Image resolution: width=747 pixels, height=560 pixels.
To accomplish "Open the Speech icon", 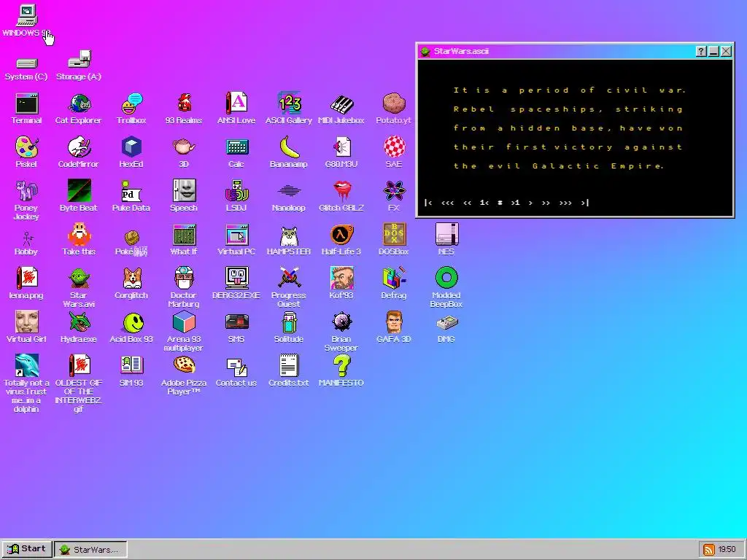I will (184, 196).
